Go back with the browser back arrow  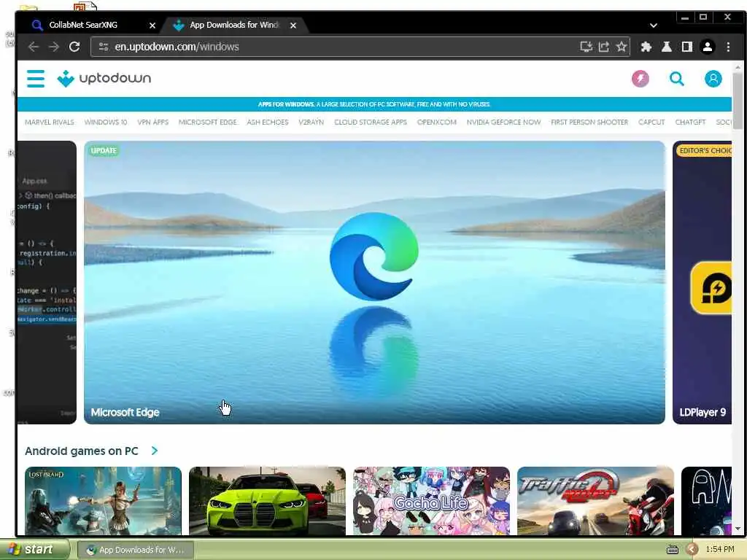click(34, 47)
